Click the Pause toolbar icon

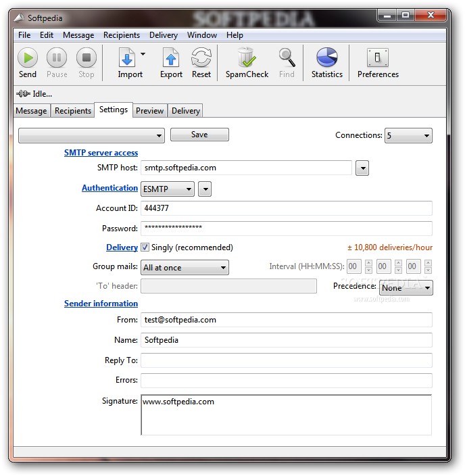click(57, 57)
